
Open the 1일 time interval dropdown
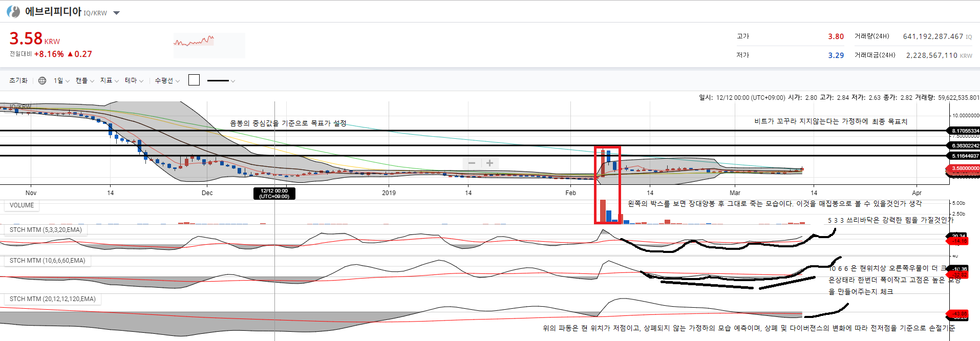[x=61, y=80]
